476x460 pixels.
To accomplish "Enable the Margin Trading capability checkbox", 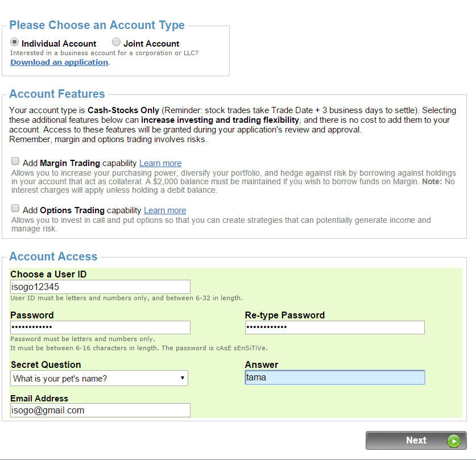I will pos(15,162).
